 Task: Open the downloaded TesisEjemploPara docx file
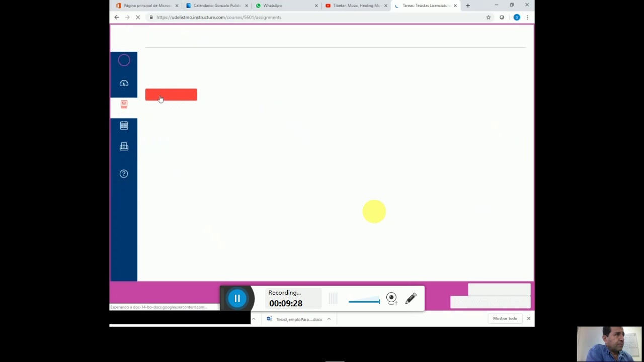[295, 319]
